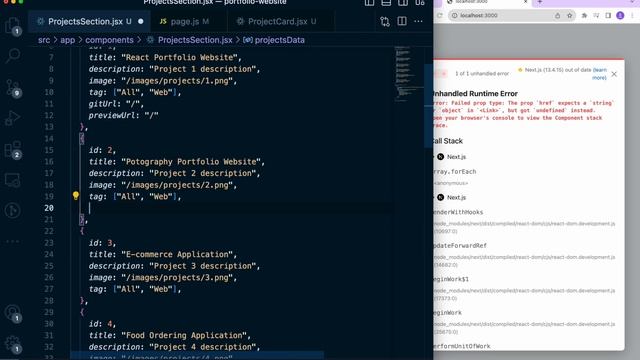Select the components breadcrumb

point(109,40)
